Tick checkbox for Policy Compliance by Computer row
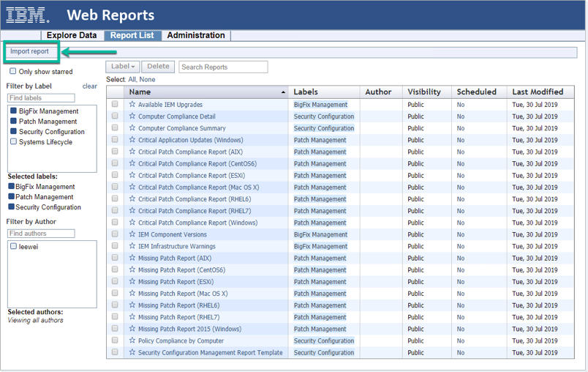The height and width of the screenshot is (372, 588). 115,340
